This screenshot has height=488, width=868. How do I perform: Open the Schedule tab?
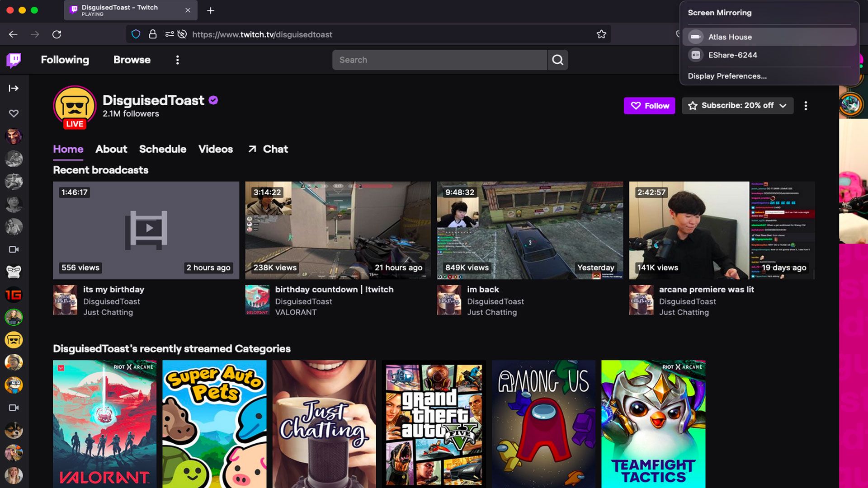tap(163, 149)
